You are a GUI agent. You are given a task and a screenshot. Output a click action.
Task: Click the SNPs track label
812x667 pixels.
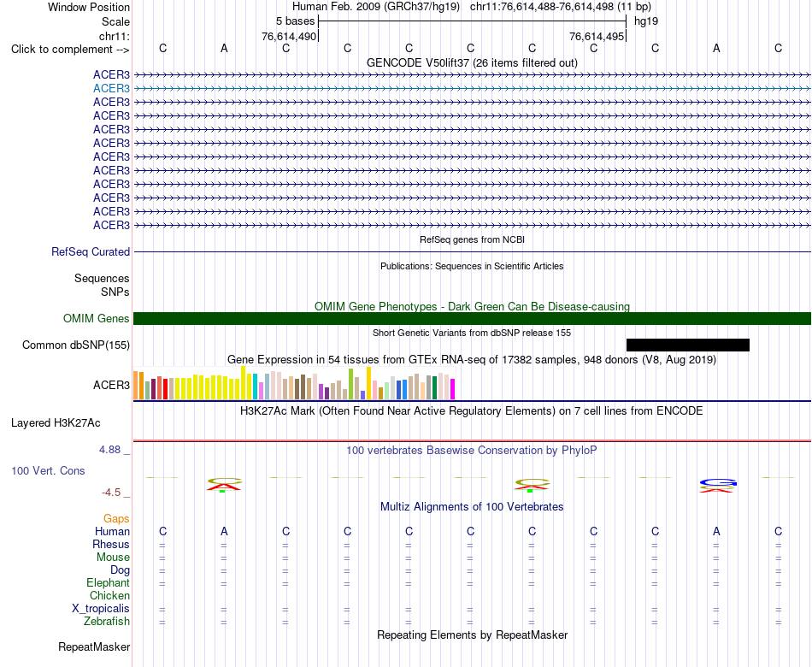click(115, 292)
